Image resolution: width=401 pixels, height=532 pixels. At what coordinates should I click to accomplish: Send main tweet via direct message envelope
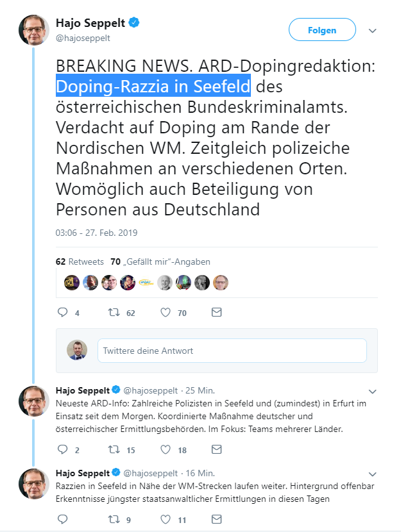click(216, 312)
